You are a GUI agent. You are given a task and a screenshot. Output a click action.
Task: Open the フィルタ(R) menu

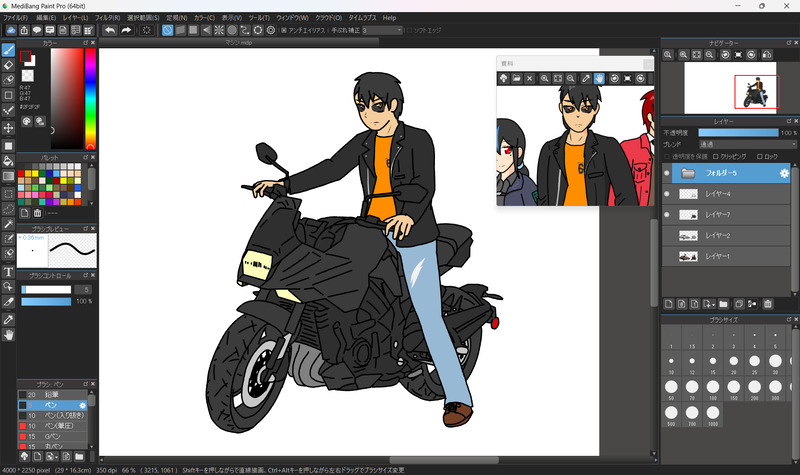coord(106,17)
